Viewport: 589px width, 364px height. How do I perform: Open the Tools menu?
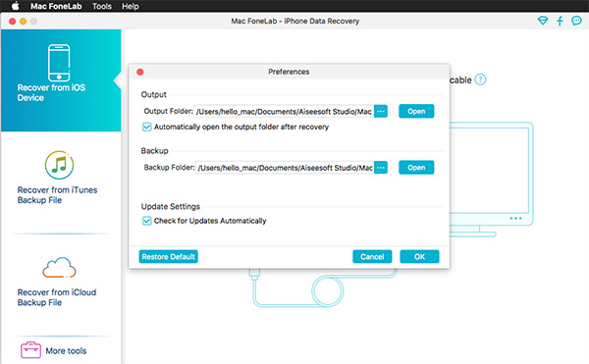tap(102, 7)
